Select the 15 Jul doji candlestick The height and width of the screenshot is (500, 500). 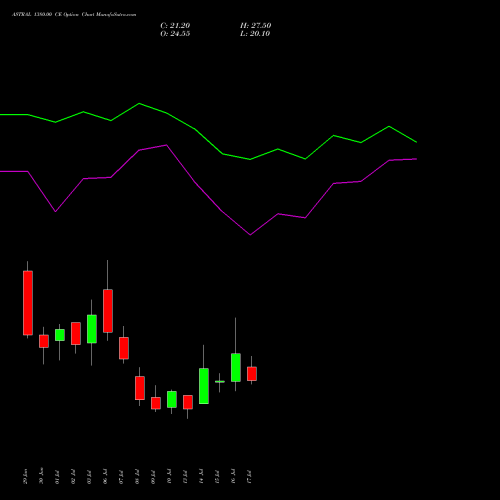[220, 381]
